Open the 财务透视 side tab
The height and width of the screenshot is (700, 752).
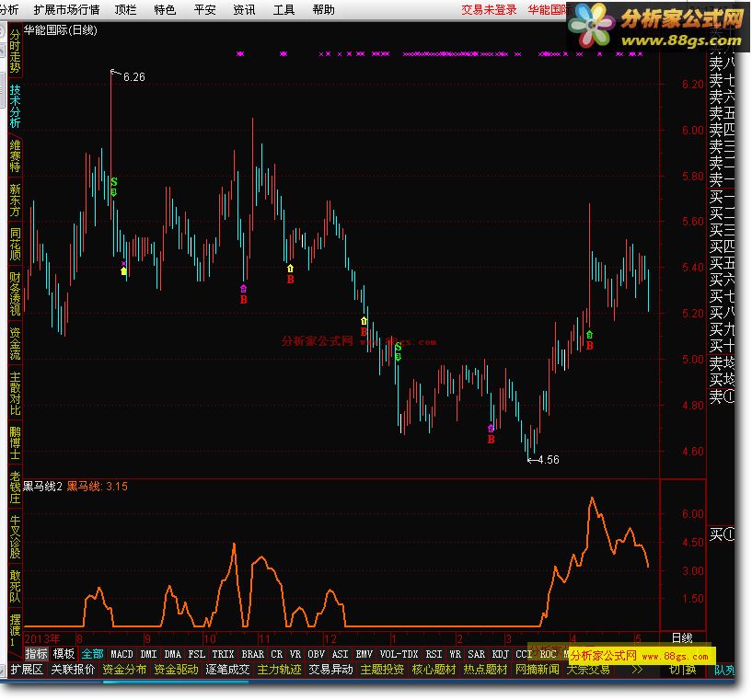coord(15,294)
